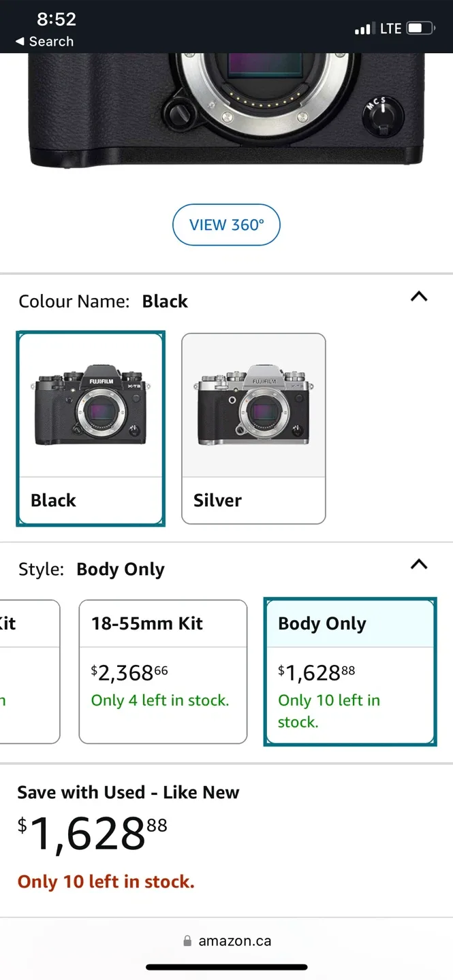Open Save with Used - Like New offer
This screenshot has height=980, width=453.
tap(128, 792)
